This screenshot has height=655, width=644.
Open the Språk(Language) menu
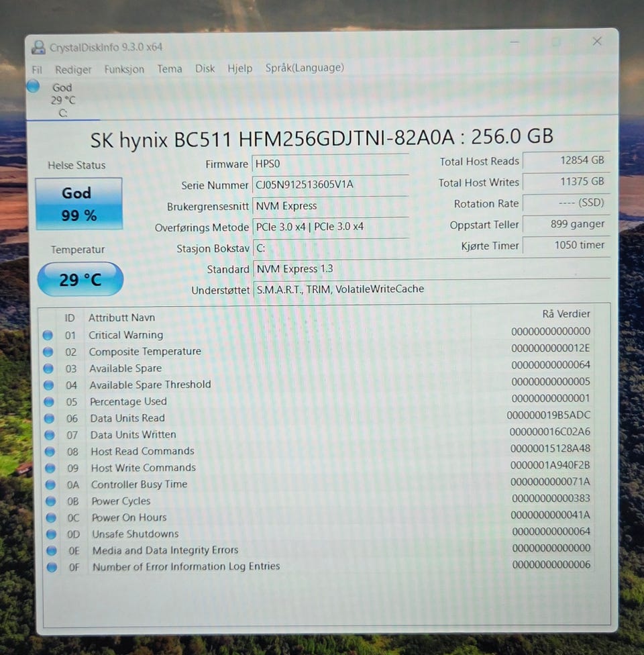[305, 68]
